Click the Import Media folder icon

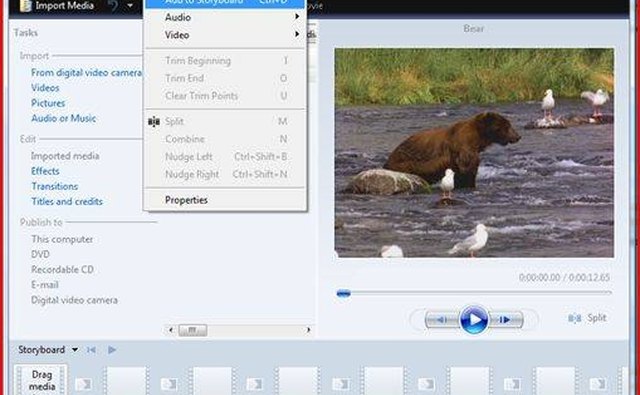[26, 6]
